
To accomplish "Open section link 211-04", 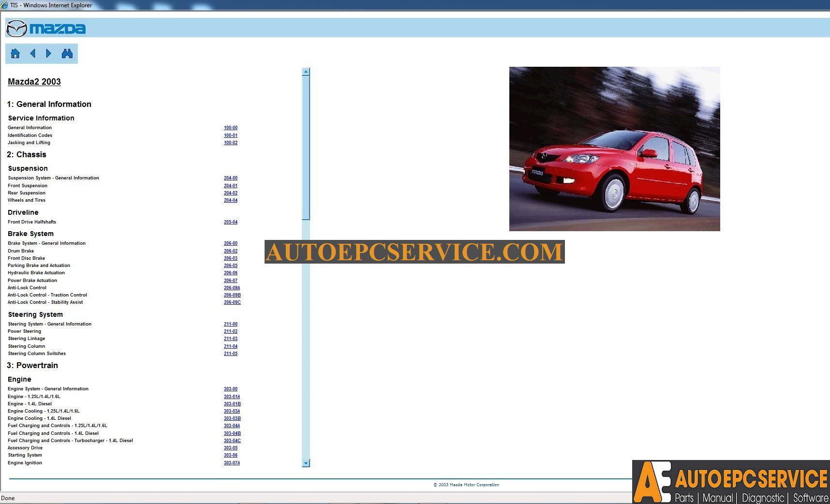I will (x=231, y=346).
